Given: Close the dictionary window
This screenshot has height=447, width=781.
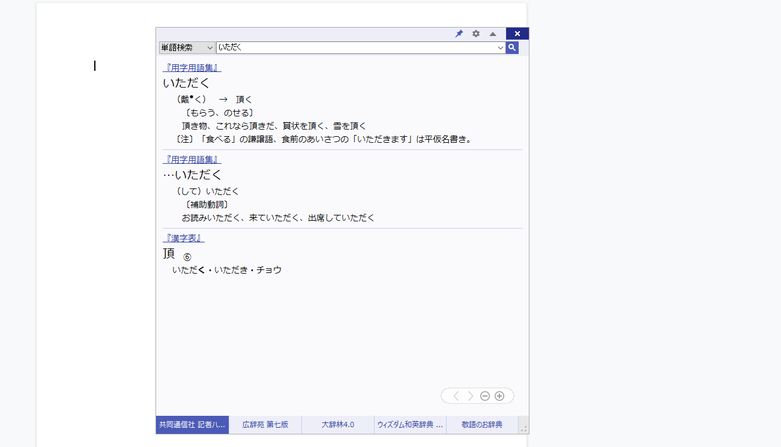Looking at the screenshot, I should [x=517, y=34].
